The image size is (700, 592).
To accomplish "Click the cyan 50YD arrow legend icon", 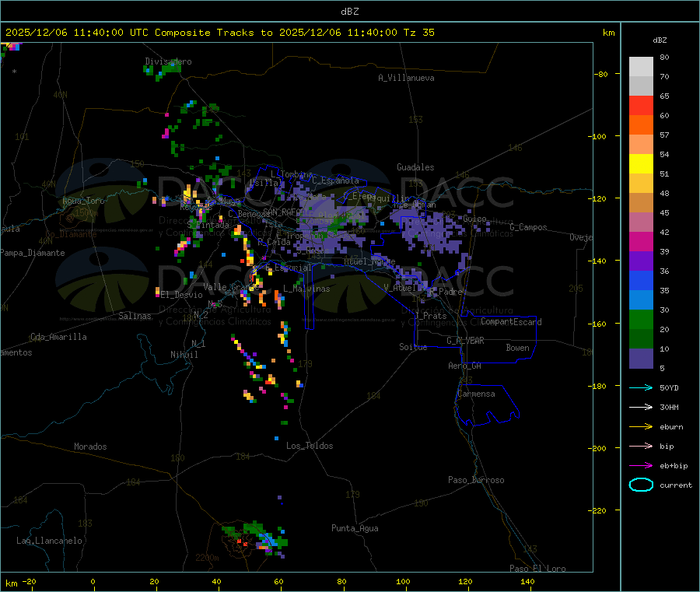I will click(x=641, y=387).
